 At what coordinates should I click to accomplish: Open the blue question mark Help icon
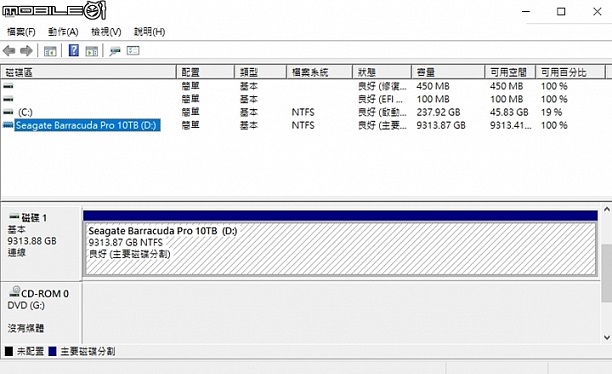point(74,50)
